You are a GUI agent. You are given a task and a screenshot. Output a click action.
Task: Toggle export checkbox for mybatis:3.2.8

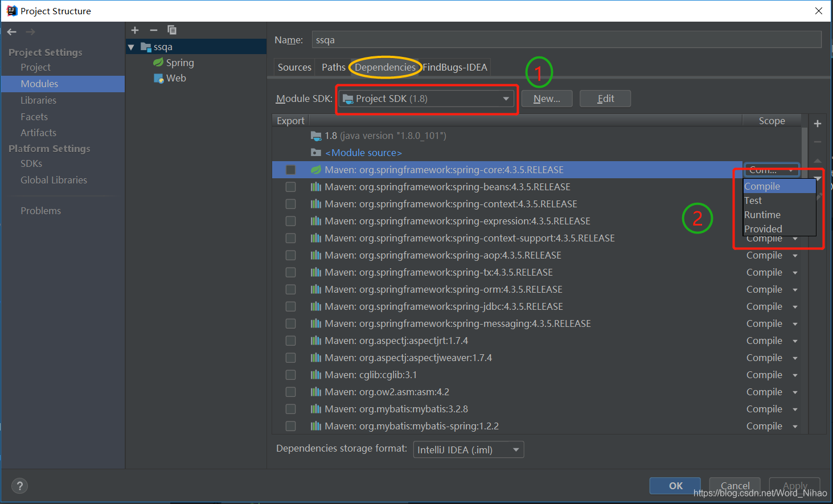click(290, 409)
